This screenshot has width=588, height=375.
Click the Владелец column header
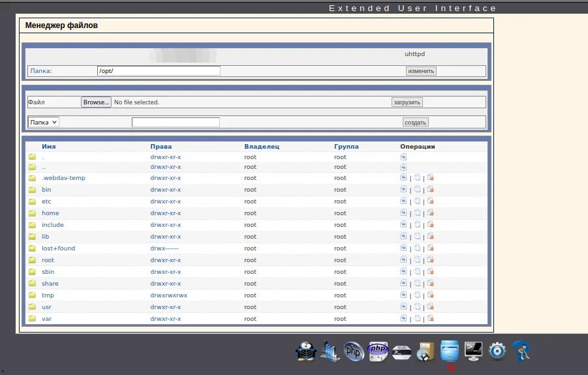[x=262, y=147]
